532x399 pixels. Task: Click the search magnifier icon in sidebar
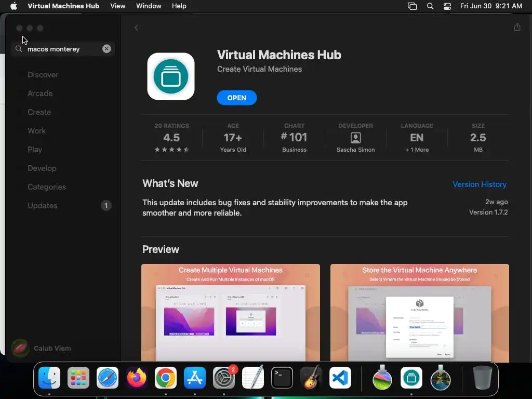click(19, 49)
